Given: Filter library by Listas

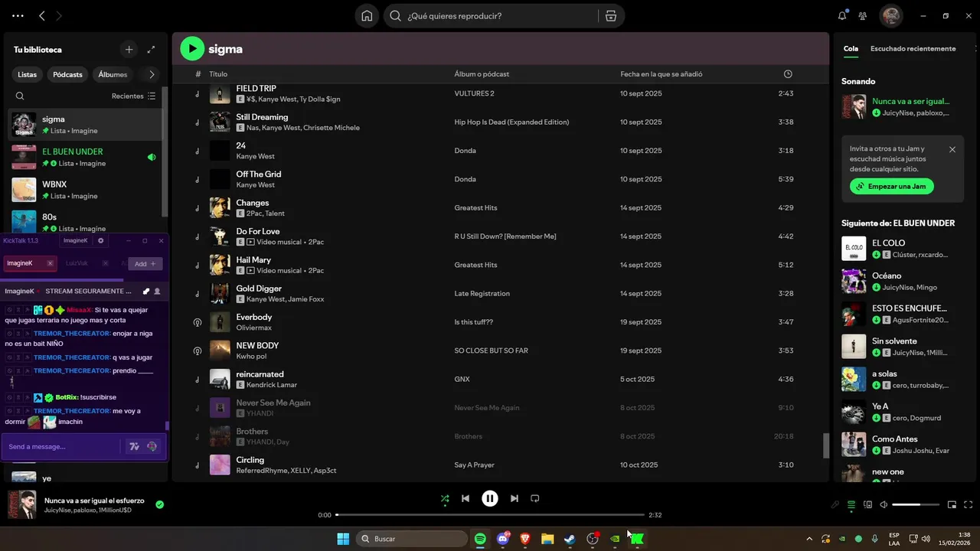Looking at the screenshot, I should tap(28, 74).
